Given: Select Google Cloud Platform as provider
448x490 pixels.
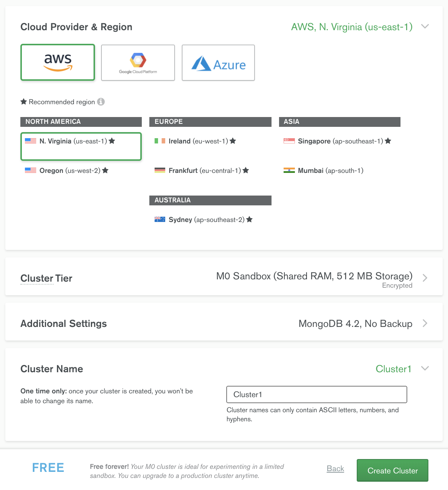Looking at the screenshot, I should point(138,62).
